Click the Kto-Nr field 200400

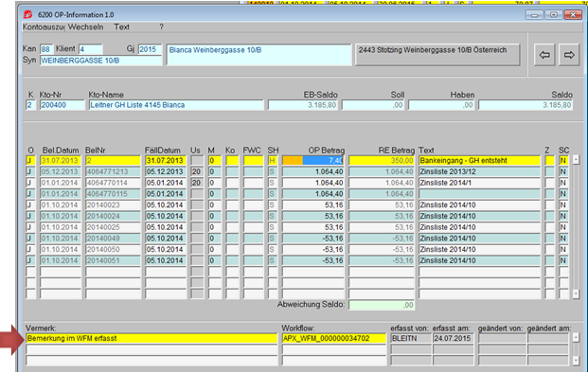click(x=62, y=105)
